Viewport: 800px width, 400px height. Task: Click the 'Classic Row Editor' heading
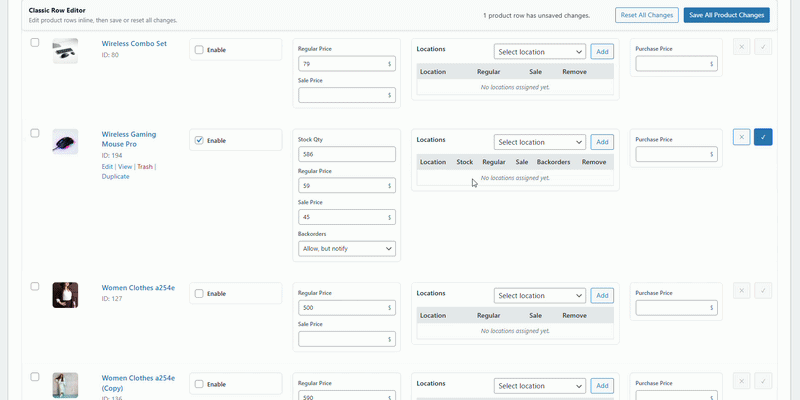pyautogui.click(x=57, y=10)
